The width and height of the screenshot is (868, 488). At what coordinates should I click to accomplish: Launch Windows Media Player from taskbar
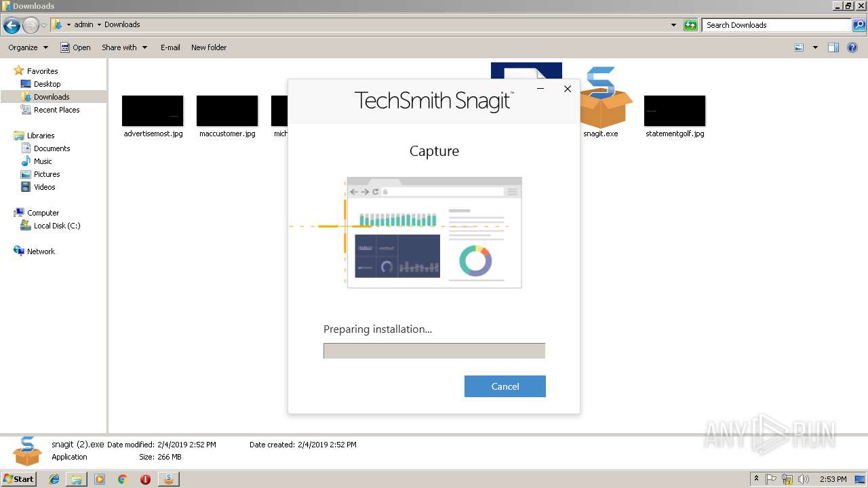pos(100,479)
